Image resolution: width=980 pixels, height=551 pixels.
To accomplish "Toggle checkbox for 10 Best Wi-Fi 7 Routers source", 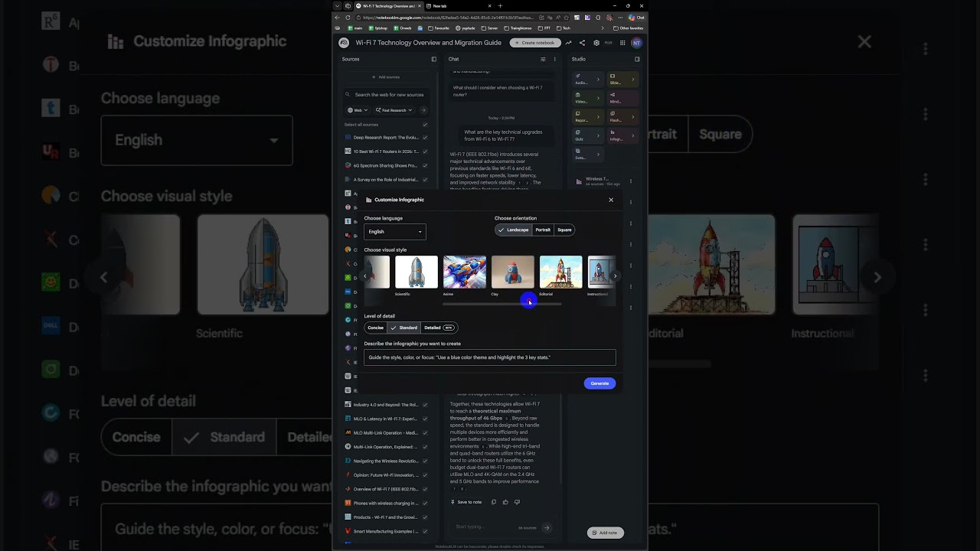I will click(x=425, y=152).
